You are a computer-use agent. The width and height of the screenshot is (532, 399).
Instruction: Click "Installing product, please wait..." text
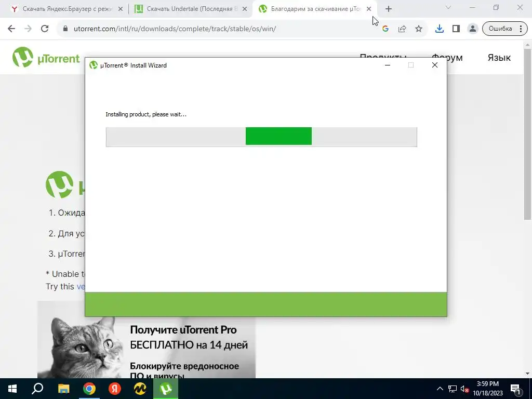click(146, 114)
